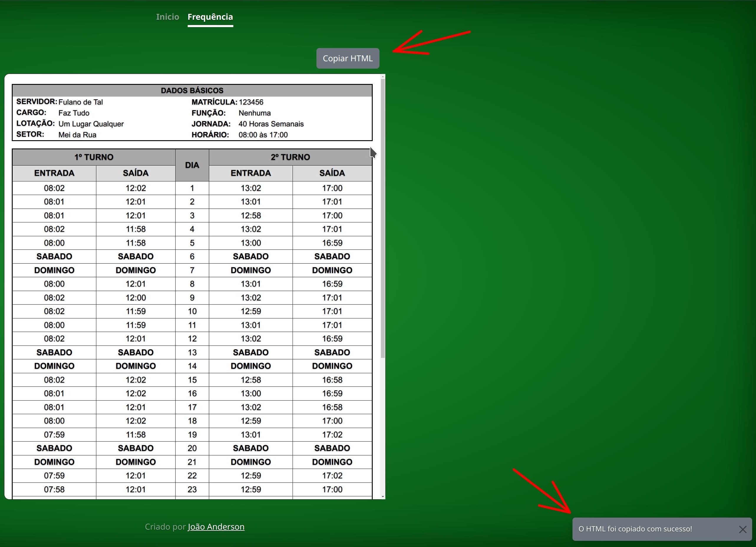Screen dimensions: 756x547
Task: Click the Copiar HTML button
Action: [x=347, y=58]
